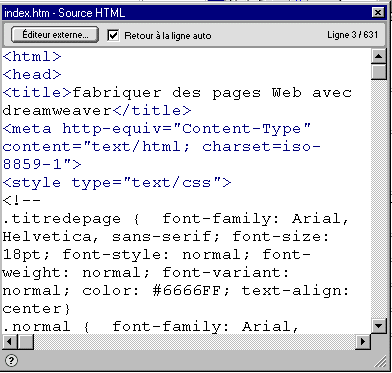Click the <html> tag line
The width and height of the screenshot is (392, 373).
[x=32, y=57]
